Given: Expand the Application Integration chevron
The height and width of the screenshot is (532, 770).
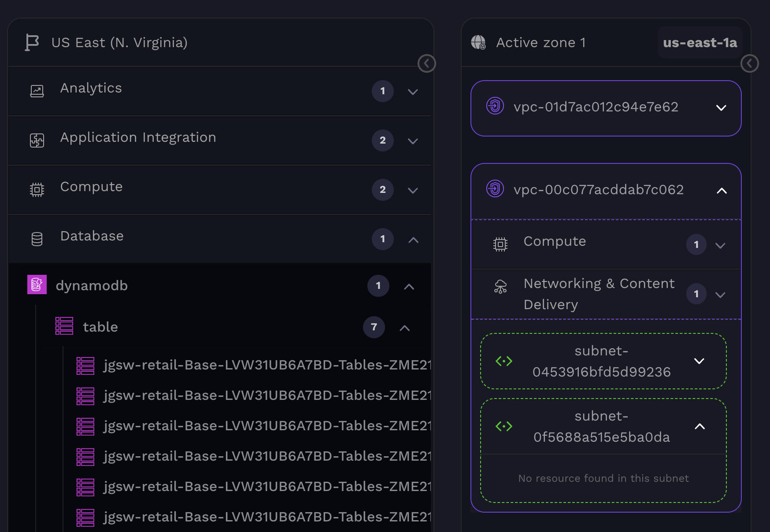Looking at the screenshot, I should click(413, 141).
